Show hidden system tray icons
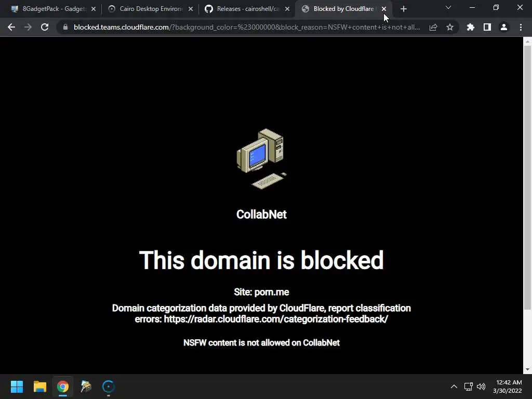The width and height of the screenshot is (532, 399). pos(454,387)
